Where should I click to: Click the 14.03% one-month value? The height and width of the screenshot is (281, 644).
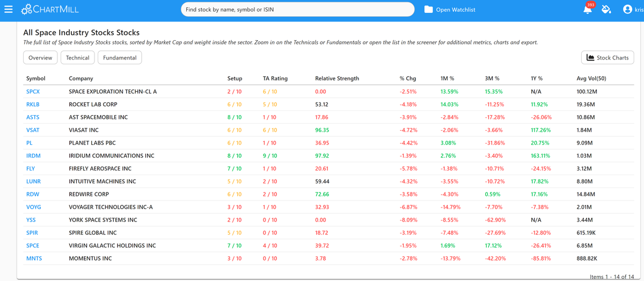[x=449, y=105]
